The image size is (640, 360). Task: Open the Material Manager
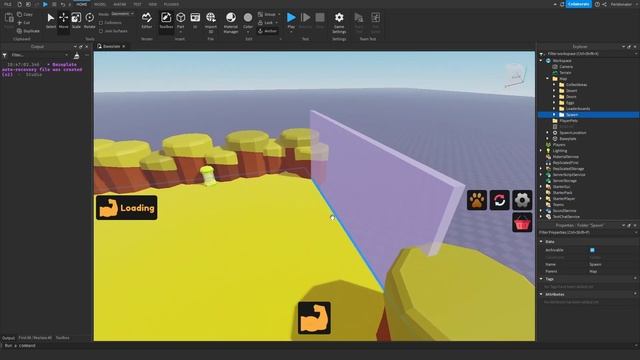(x=231, y=22)
